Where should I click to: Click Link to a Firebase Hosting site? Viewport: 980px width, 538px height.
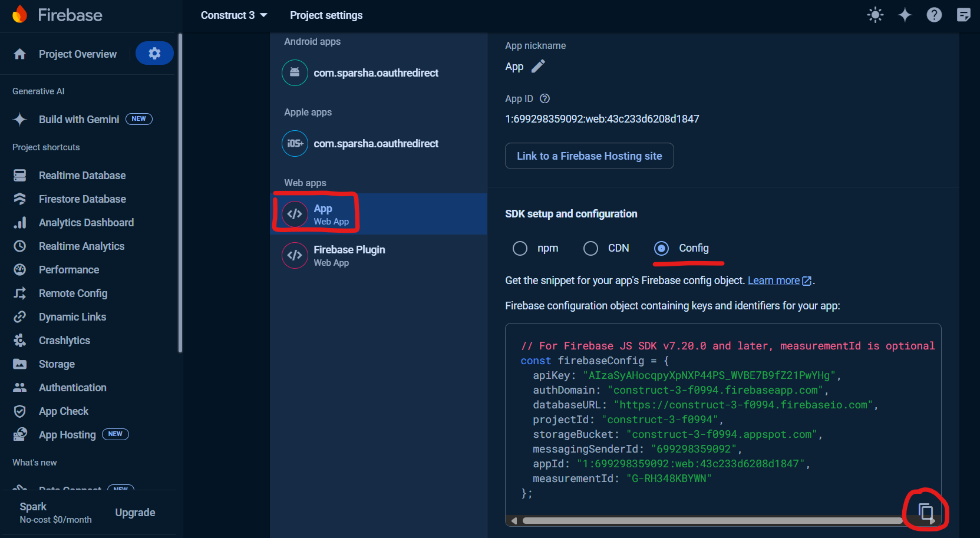(589, 156)
